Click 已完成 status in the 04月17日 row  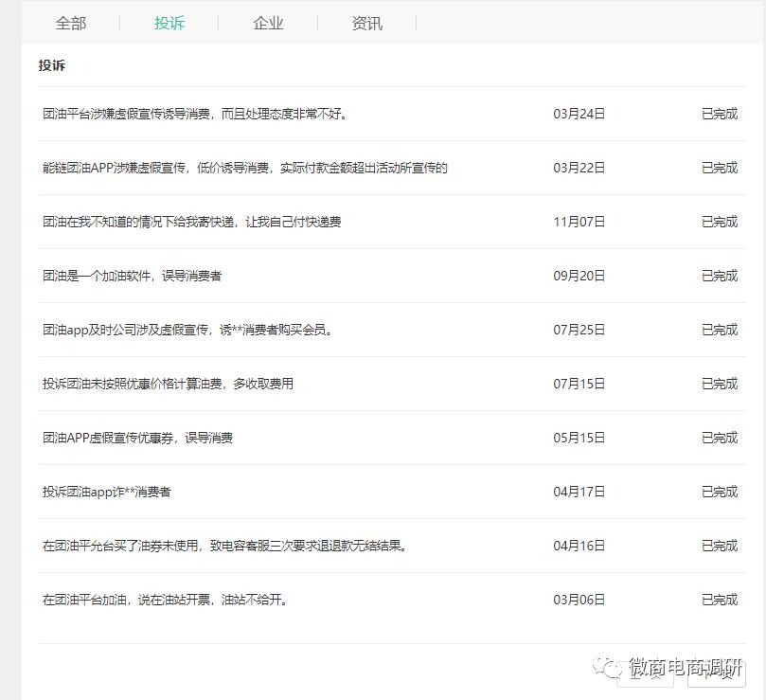(720, 492)
